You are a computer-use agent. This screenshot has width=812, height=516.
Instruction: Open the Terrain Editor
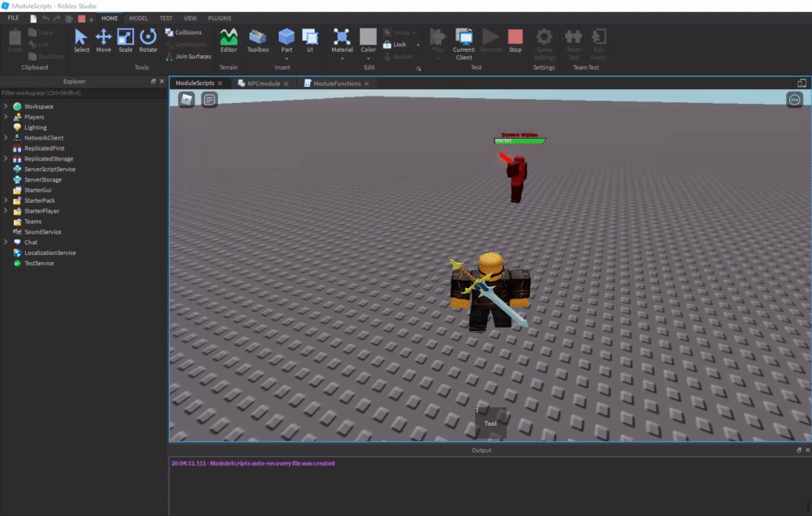point(228,41)
